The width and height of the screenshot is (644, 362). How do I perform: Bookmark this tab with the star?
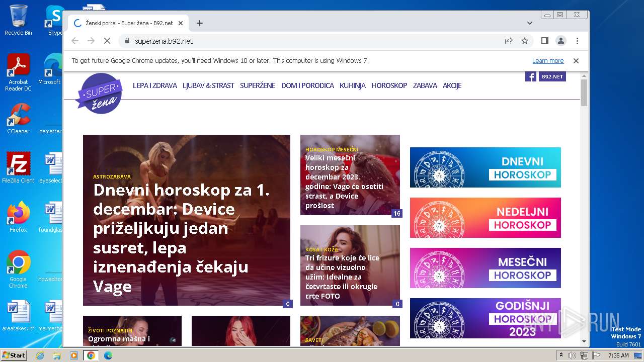point(525,41)
